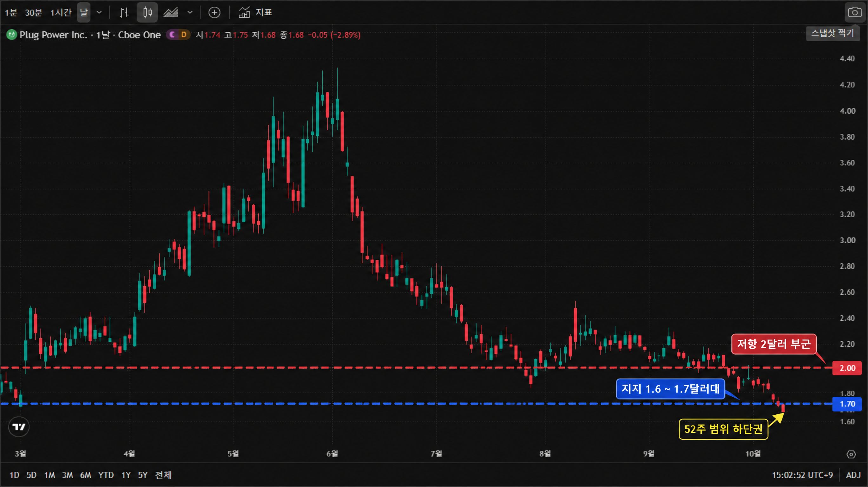Expand the interval dropdown chevron

pyautogui.click(x=99, y=13)
